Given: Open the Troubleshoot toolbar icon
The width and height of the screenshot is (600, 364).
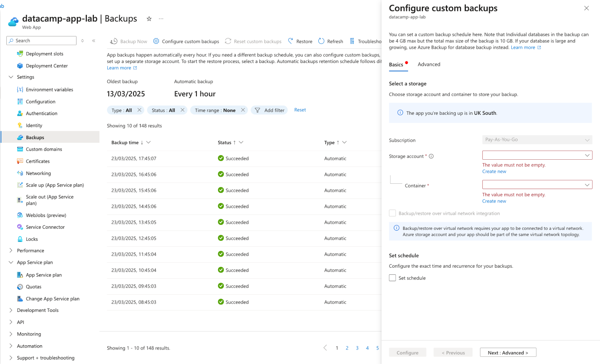Looking at the screenshot, I should 352,41.
